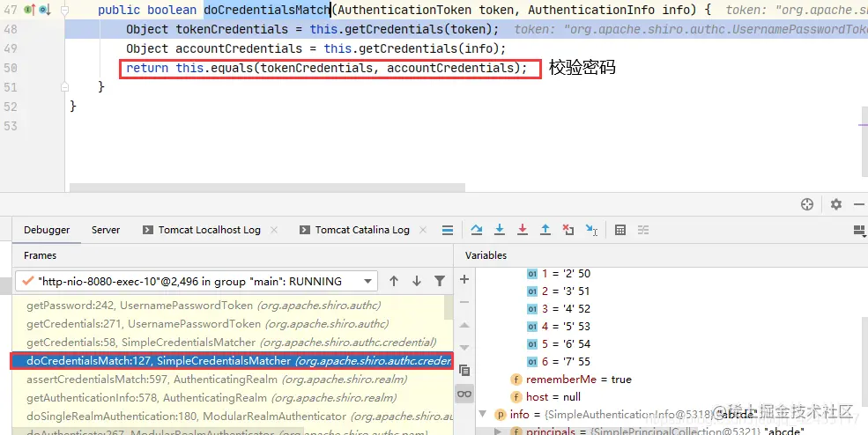The image size is (868, 435).
Task: Click the Frames list vertical scrollbar
Action: [449, 307]
